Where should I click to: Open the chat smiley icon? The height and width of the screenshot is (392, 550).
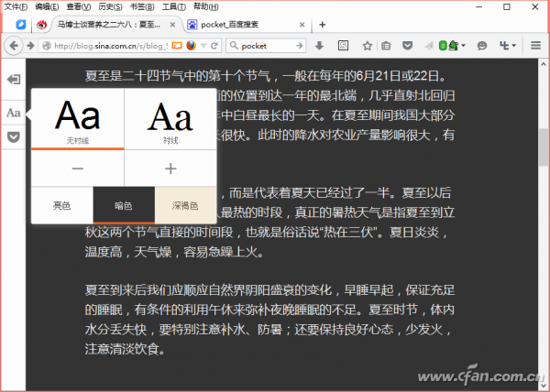(482, 46)
